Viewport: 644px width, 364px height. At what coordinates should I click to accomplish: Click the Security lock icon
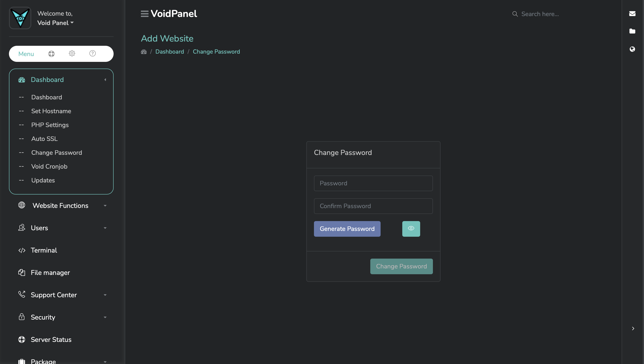point(21,317)
